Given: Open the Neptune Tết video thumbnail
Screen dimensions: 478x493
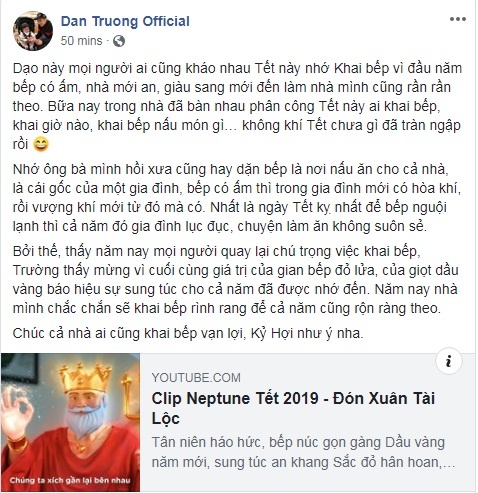Looking at the screenshot, I should coord(70,422).
